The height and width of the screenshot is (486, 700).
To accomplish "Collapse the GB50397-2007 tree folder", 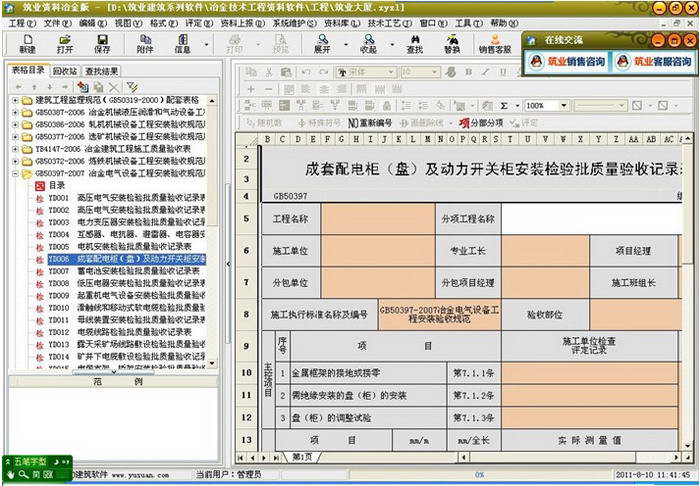I will pyautogui.click(x=14, y=172).
